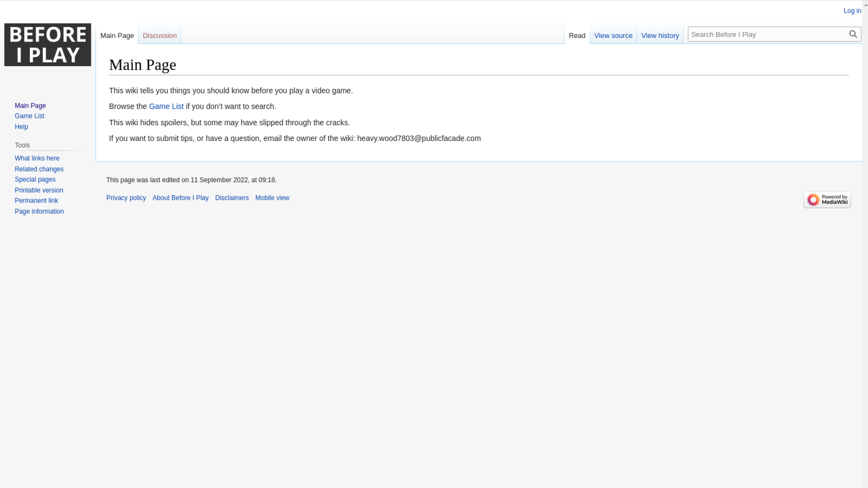Viewport: 868px width, 488px height.
Task: Open the Discussion tab
Action: point(160,35)
